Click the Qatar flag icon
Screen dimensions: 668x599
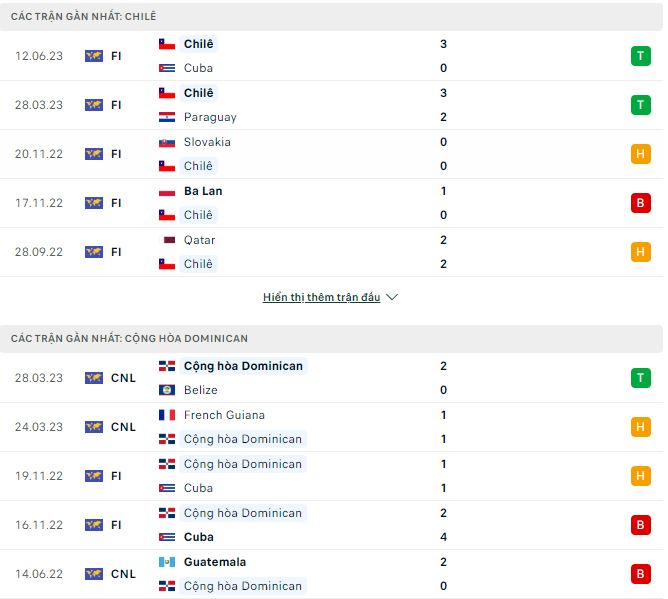pos(168,240)
